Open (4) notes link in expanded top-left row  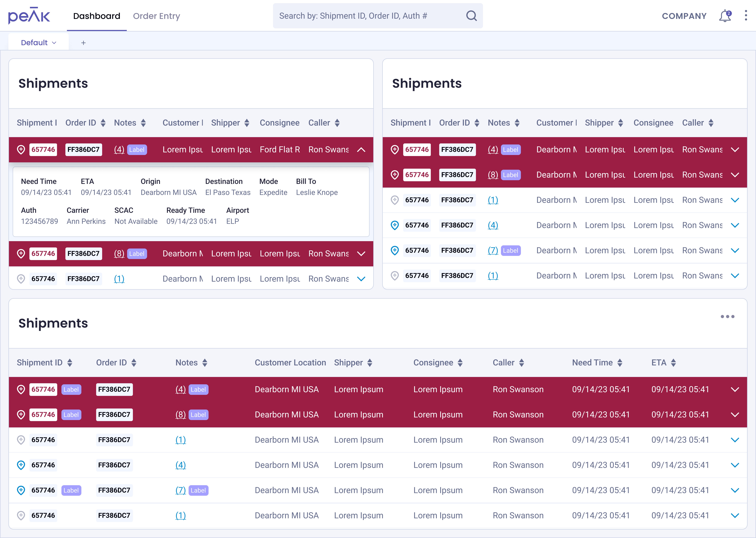pyautogui.click(x=119, y=150)
